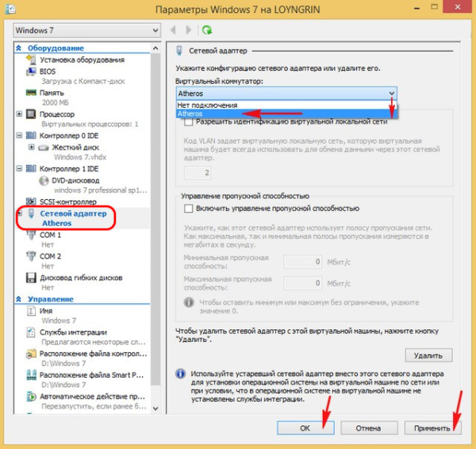Select the COM 1 port icon
476x449 pixels.
[31, 235]
